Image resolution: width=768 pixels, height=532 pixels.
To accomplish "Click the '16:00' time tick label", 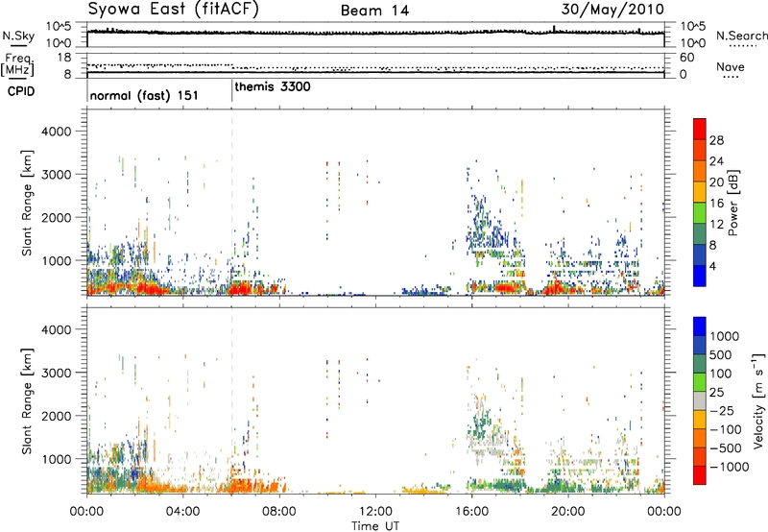I will 471,512.
